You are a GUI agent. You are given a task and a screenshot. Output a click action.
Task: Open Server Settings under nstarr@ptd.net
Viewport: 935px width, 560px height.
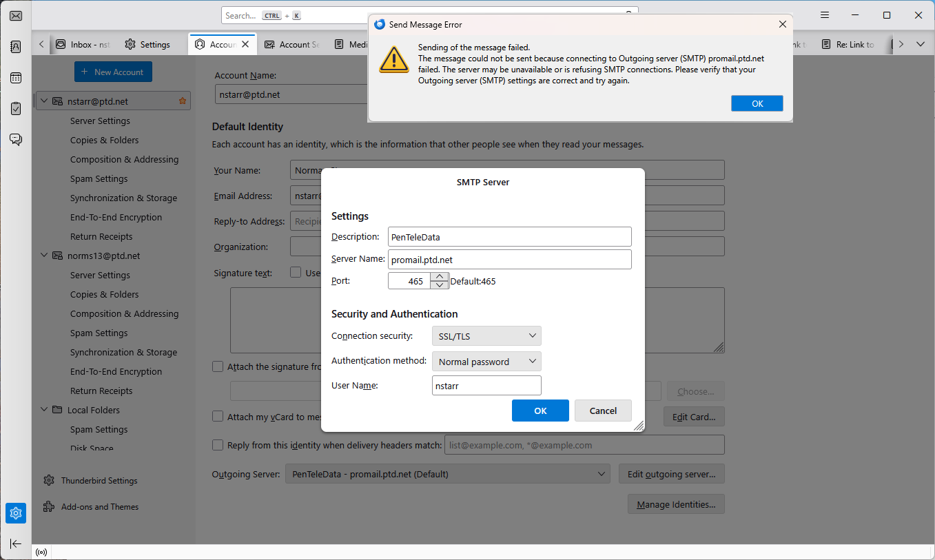pos(100,121)
